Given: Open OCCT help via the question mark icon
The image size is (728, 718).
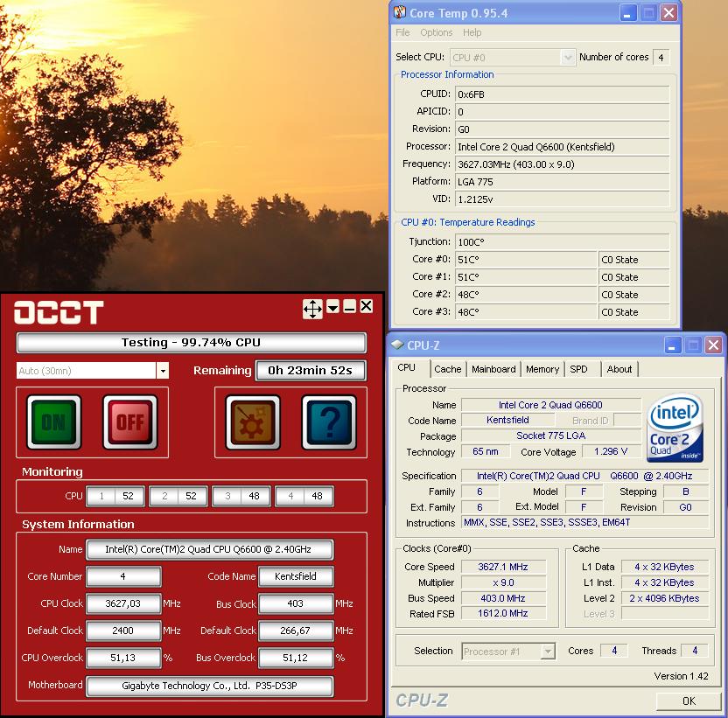Looking at the screenshot, I should click(x=329, y=422).
